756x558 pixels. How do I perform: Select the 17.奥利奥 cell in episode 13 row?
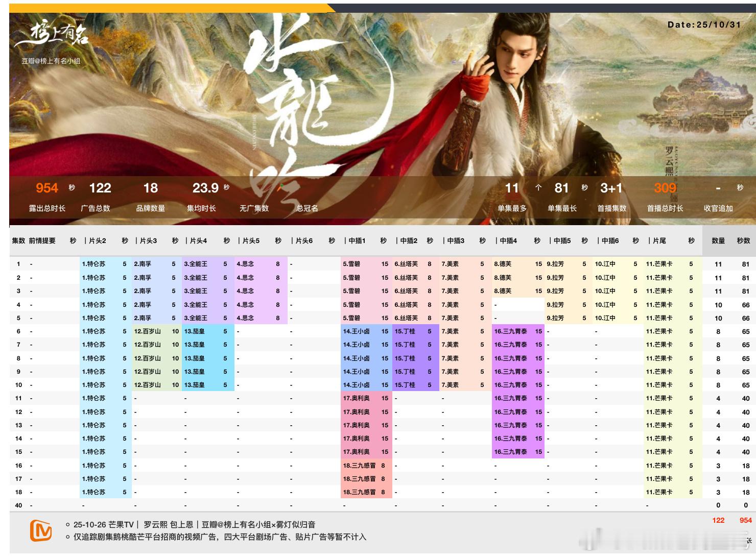tap(357, 425)
